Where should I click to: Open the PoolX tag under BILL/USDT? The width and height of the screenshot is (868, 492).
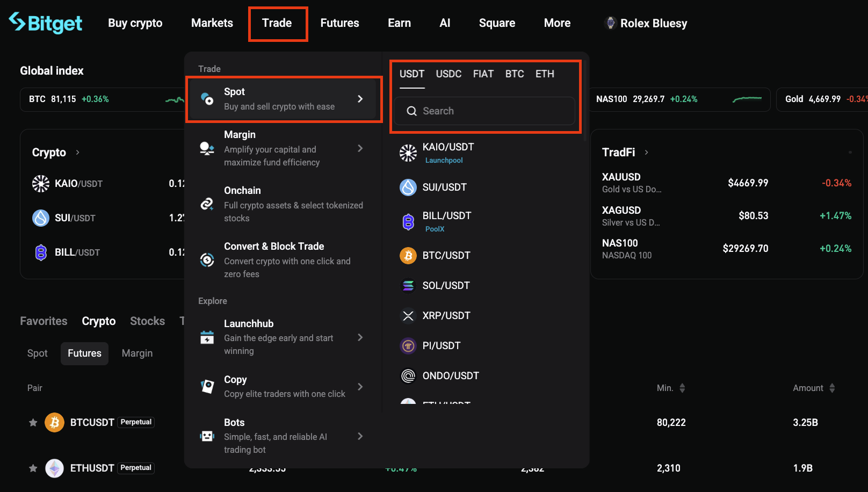[x=435, y=229]
